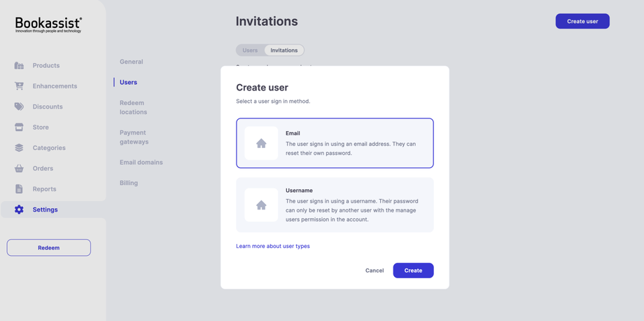Open Learn more about user types link
The height and width of the screenshot is (321, 644).
click(x=273, y=246)
